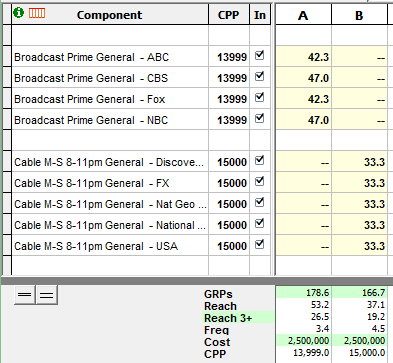The height and width of the screenshot is (363, 393).
Task: Click the GRPs value 166.7 for plan B
Action: [373, 293]
